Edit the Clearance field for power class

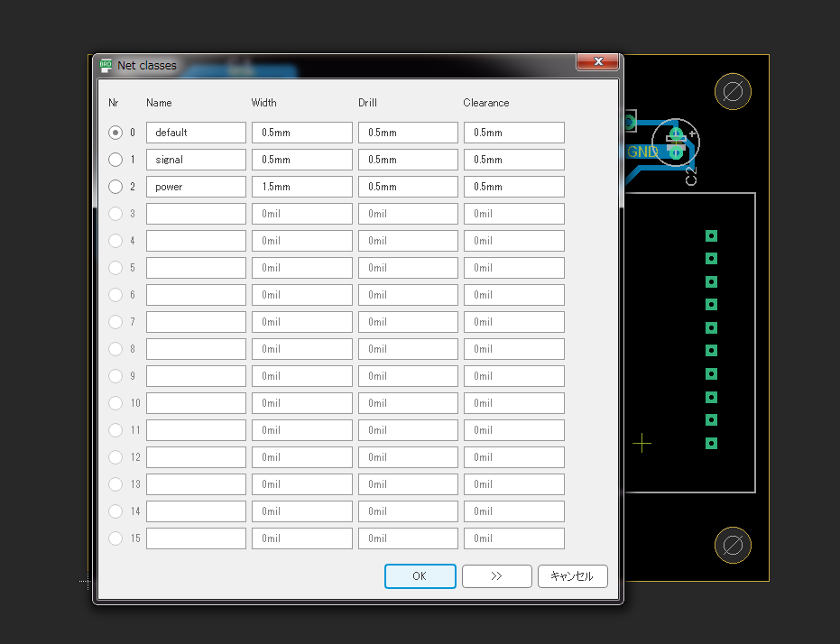coord(514,187)
